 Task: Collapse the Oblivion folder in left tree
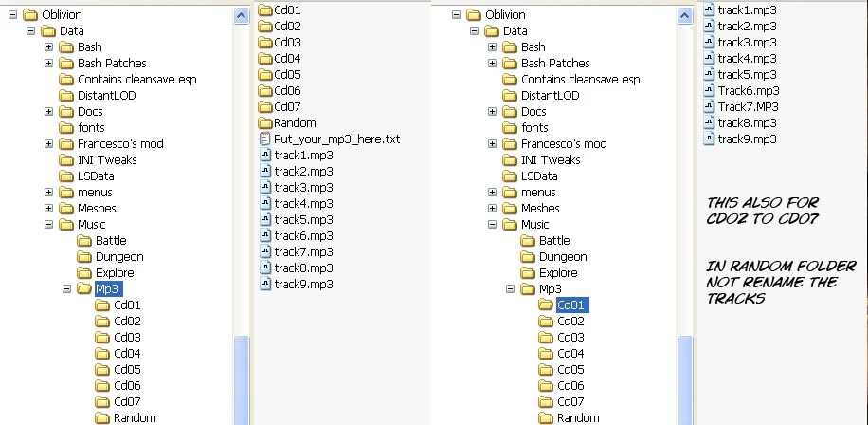pyautogui.click(x=12, y=15)
